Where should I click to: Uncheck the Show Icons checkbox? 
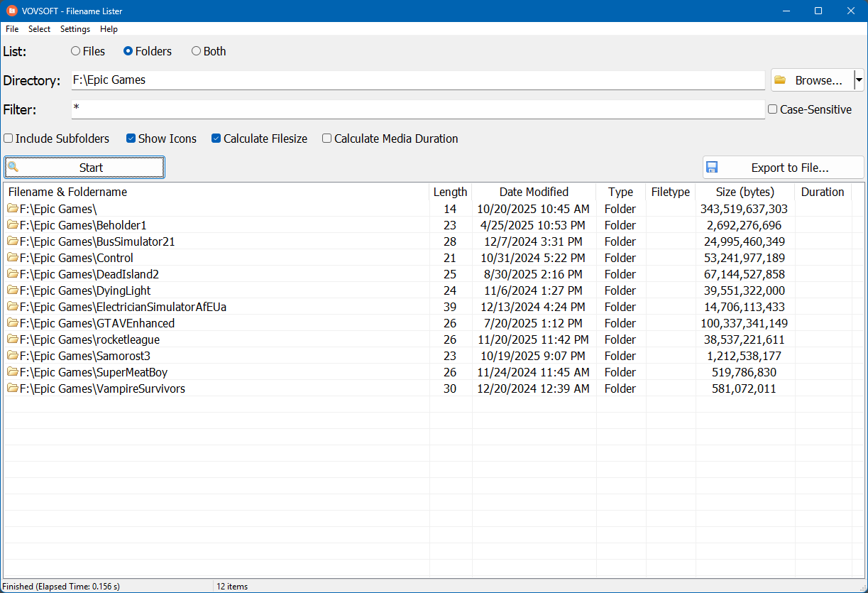coord(131,138)
